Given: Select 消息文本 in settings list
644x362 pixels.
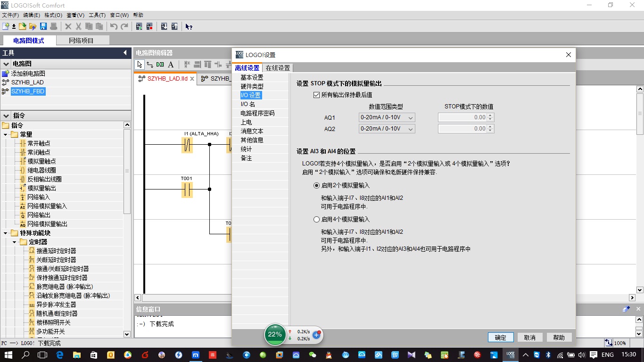Looking at the screenshot, I should click(252, 131).
